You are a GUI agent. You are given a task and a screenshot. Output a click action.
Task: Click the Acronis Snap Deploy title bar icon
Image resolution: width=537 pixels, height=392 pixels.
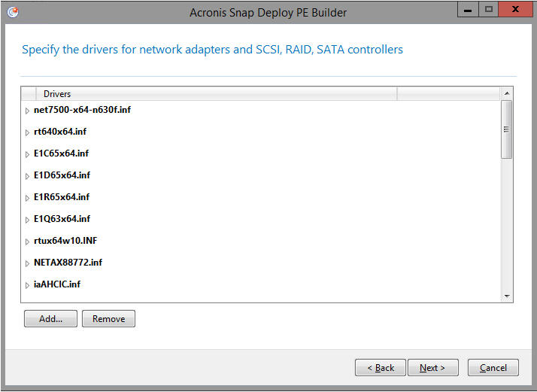coord(13,12)
